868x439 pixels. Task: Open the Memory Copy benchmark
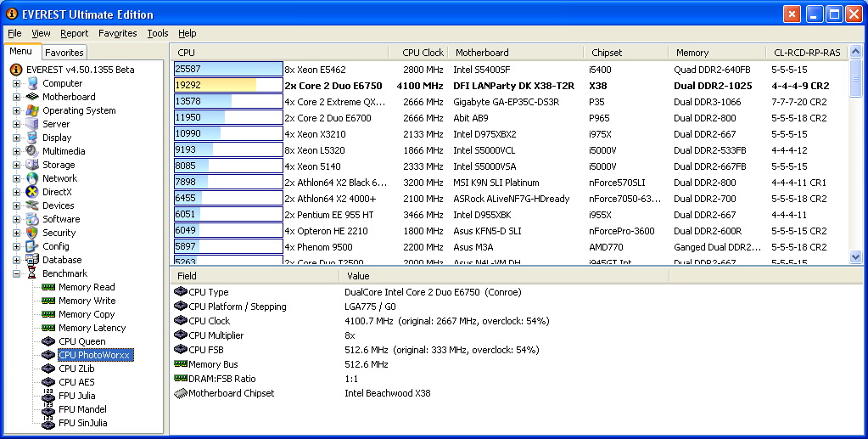click(87, 314)
